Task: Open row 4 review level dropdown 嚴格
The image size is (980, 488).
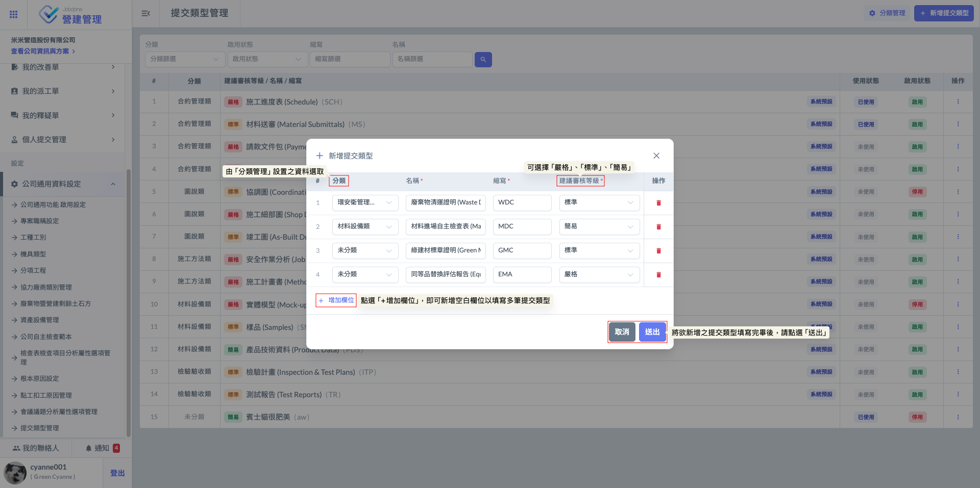Action: 599,274
